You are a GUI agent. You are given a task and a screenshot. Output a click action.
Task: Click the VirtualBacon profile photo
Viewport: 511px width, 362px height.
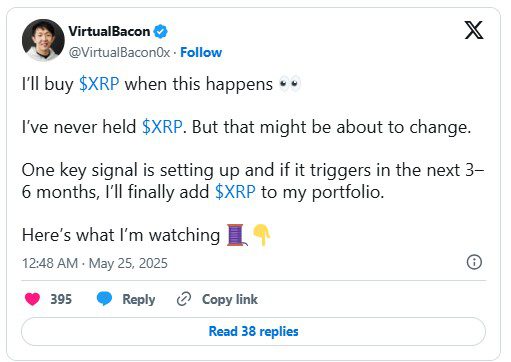[43, 40]
